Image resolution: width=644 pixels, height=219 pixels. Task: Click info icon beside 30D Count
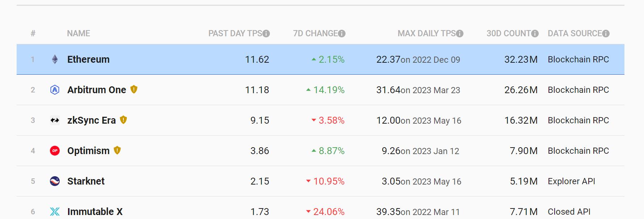point(535,34)
